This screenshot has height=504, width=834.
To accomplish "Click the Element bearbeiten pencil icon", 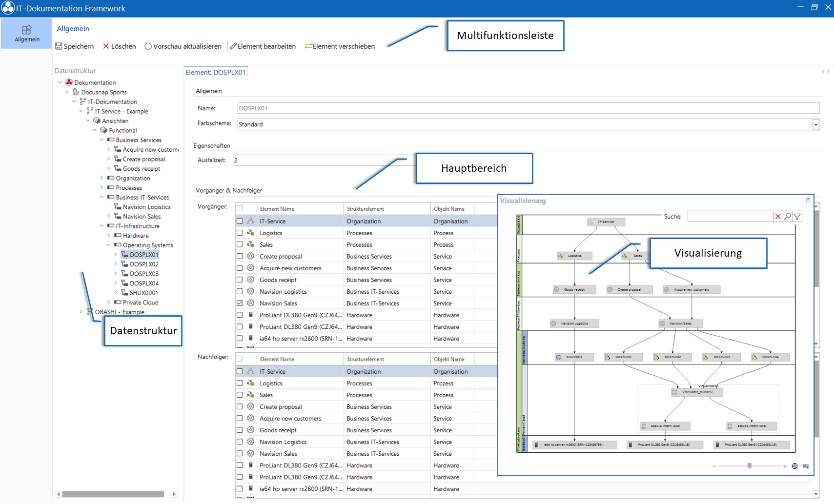I will (233, 46).
